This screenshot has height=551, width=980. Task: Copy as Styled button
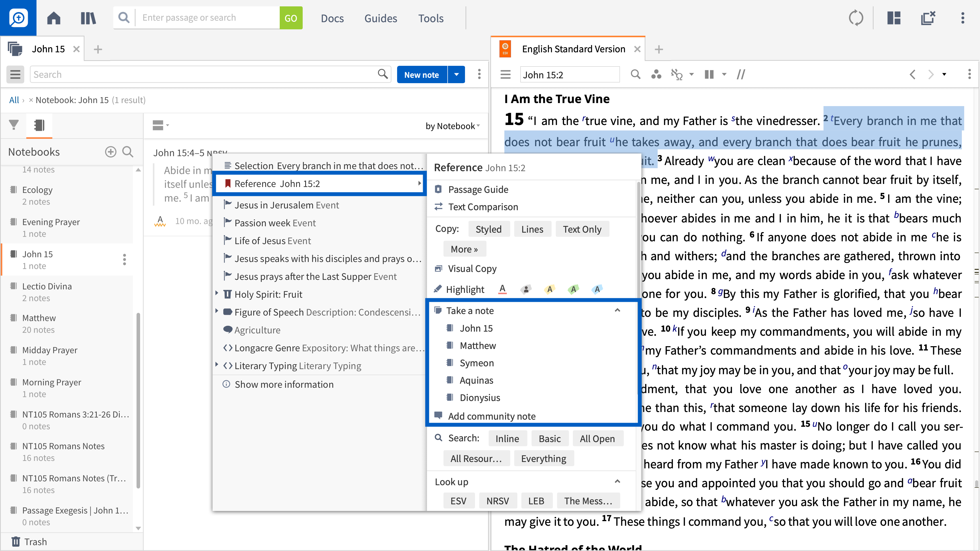point(488,229)
